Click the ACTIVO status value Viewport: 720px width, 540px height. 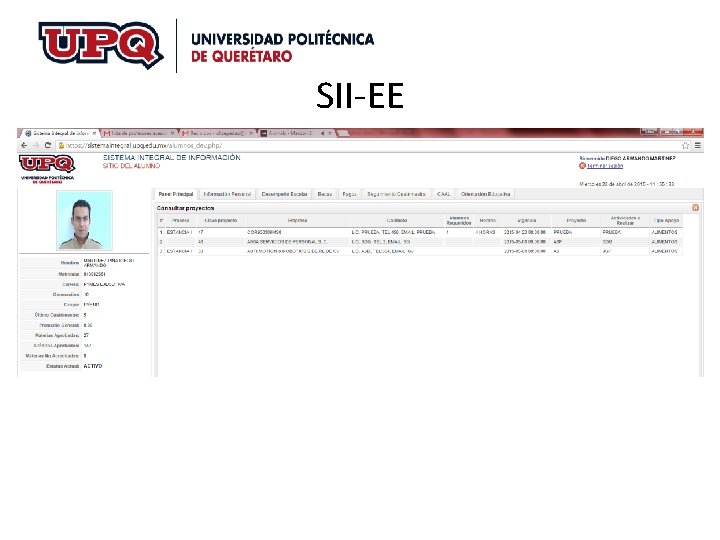pyautogui.click(x=93, y=366)
